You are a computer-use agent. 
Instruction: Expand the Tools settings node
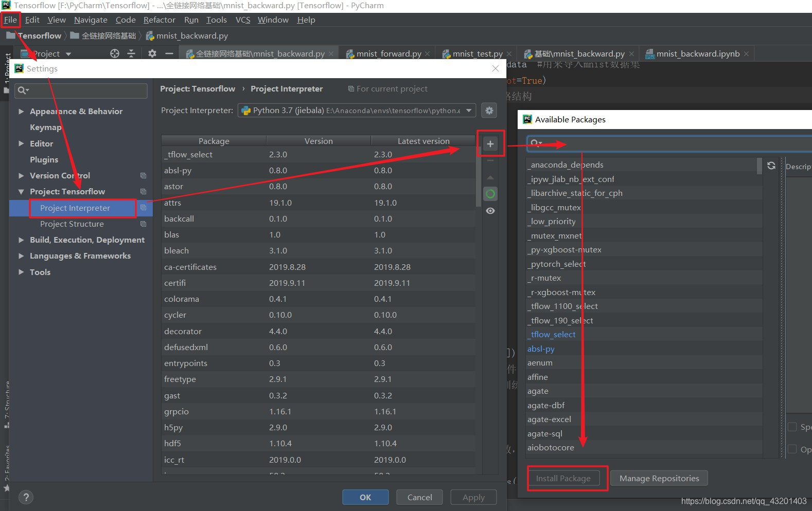click(x=21, y=272)
